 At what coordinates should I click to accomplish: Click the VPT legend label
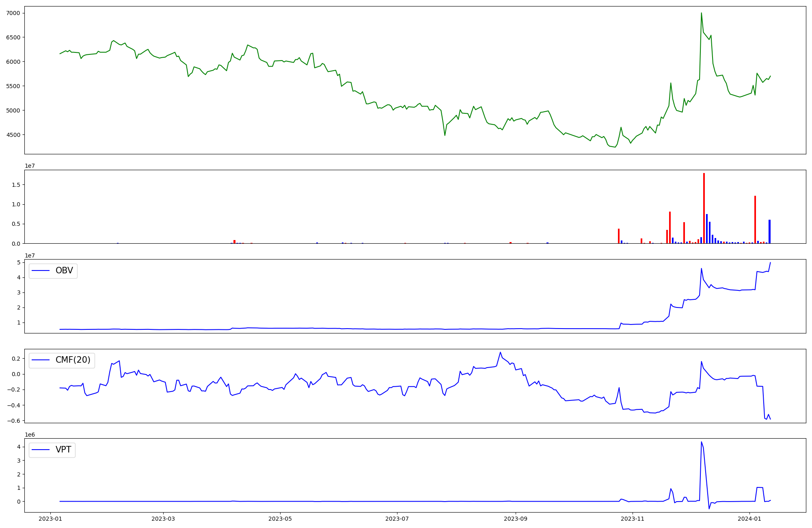point(63,450)
